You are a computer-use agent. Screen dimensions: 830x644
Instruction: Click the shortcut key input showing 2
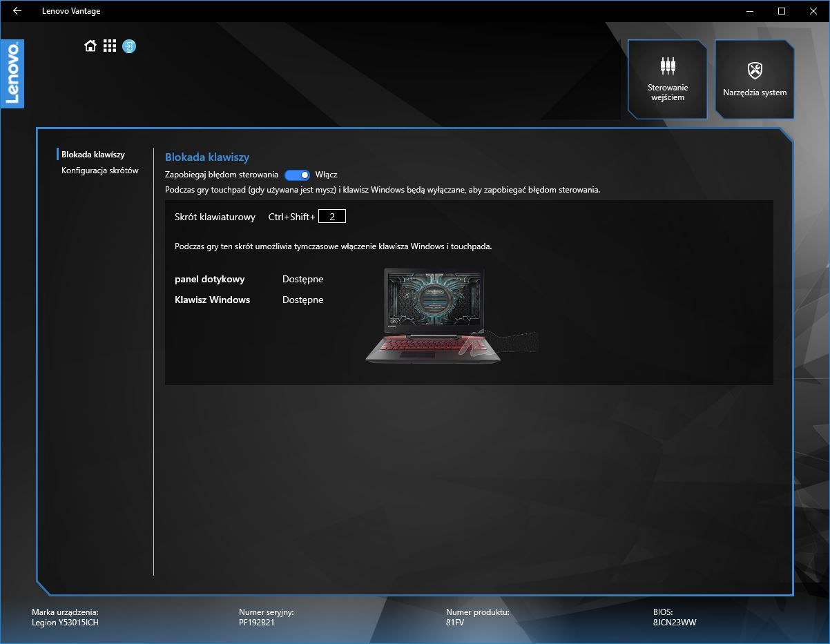(x=333, y=215)
